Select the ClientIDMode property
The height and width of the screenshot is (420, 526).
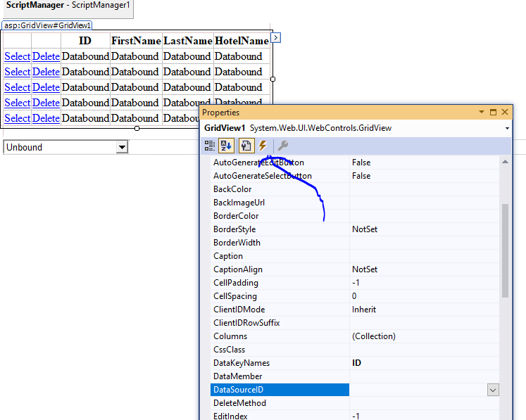point(280,310)
